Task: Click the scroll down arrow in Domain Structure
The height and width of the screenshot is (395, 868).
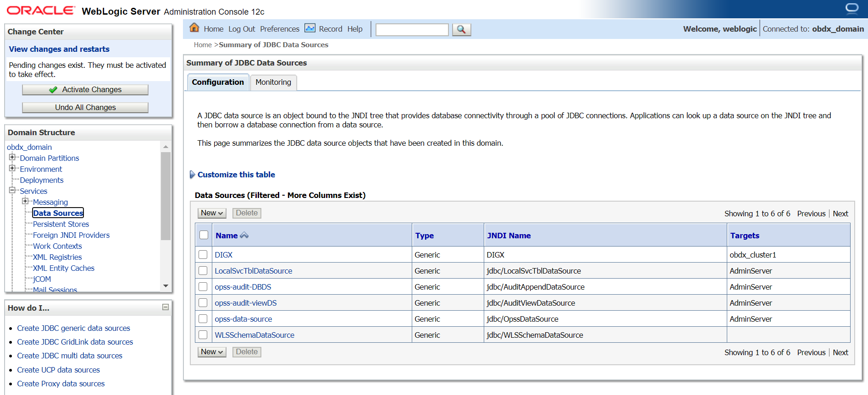Action: 166,286
